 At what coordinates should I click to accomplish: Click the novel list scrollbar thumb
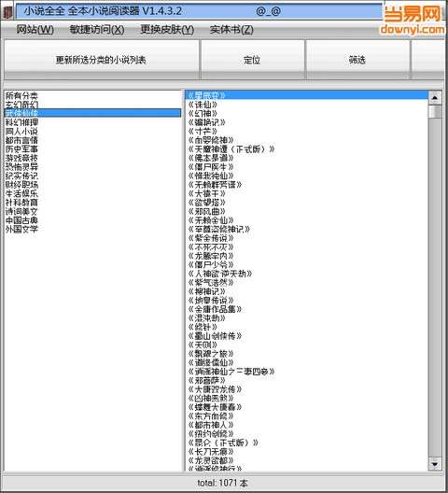pyautogui.click(x=435, y=112)
